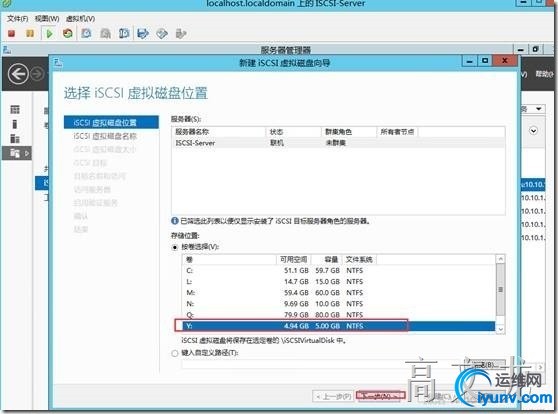The height and width of the screenshot is (414, 558).
Task: Select volume N: with 9.69 GB free
Action: [x=339, y=304]
